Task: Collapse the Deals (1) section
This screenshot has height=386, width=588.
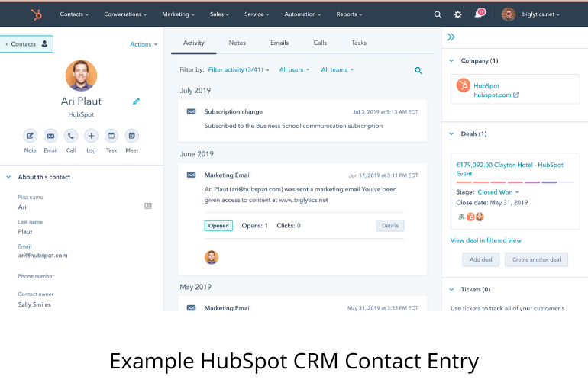Action: click(x=451, y=133)
